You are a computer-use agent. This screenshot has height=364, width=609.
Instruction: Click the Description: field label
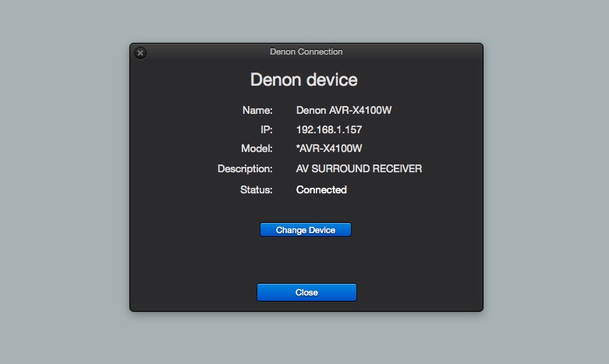click(x=245, y=169)
